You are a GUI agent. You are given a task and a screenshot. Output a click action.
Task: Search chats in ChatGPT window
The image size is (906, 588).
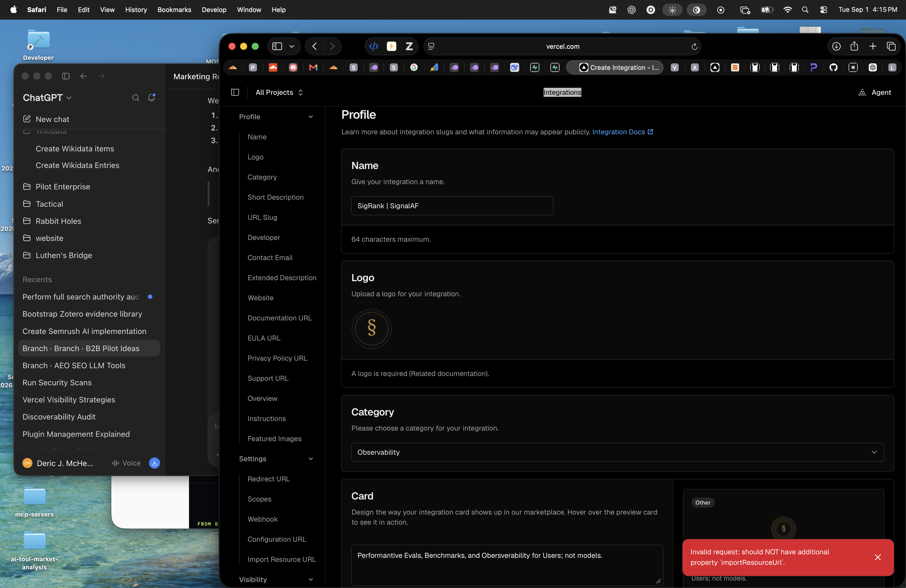pyautogui.click(x=135, y=98)
